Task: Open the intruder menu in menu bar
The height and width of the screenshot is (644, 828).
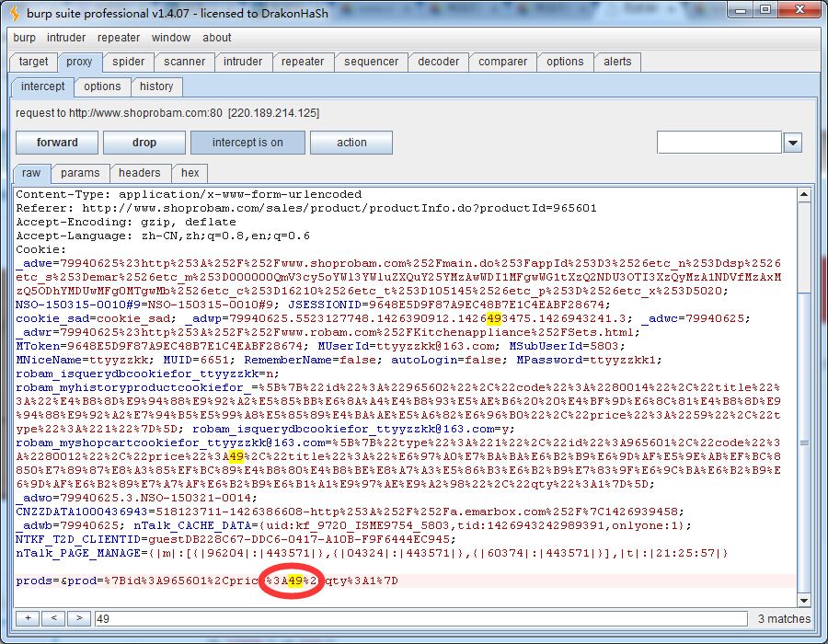Action: pos(66,38)
